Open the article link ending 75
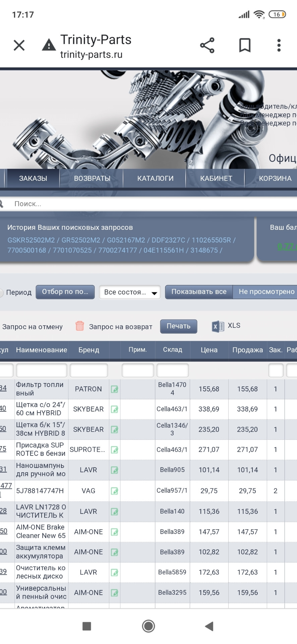This screenshot has height=644, width=297. tap(3, 449)
